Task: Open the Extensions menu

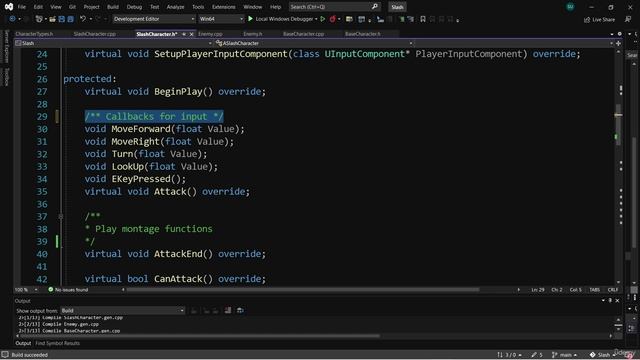Action: (223, 7)
